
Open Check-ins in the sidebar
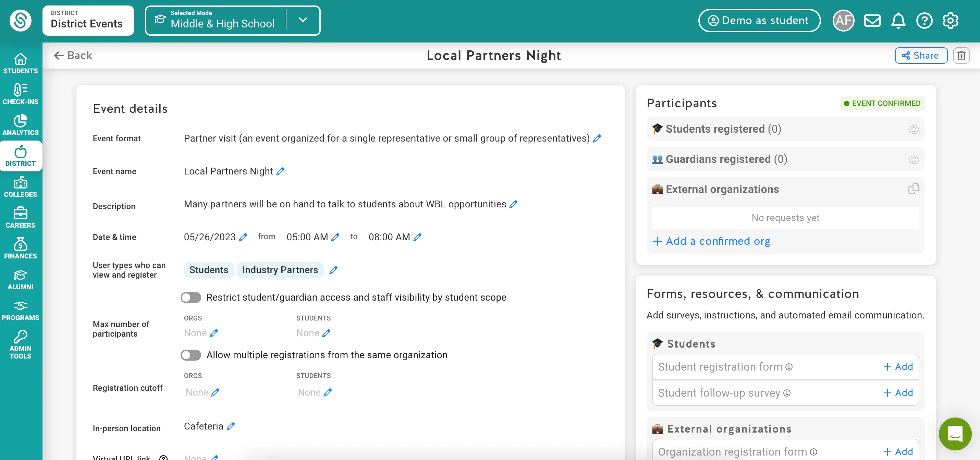21,94
